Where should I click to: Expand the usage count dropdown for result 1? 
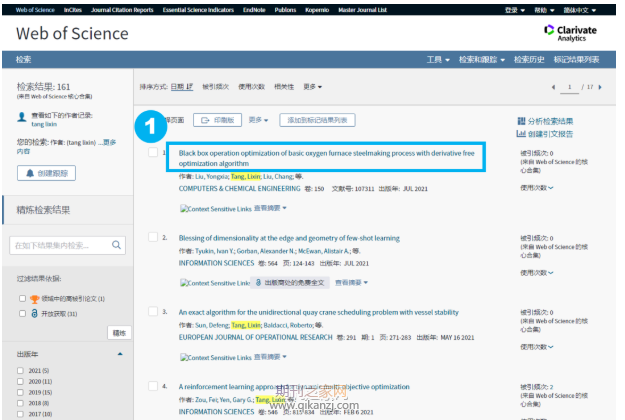pos(537,188)
